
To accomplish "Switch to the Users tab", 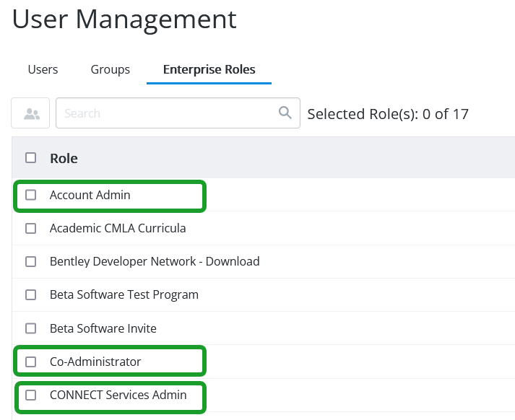I will pos(43,69).
